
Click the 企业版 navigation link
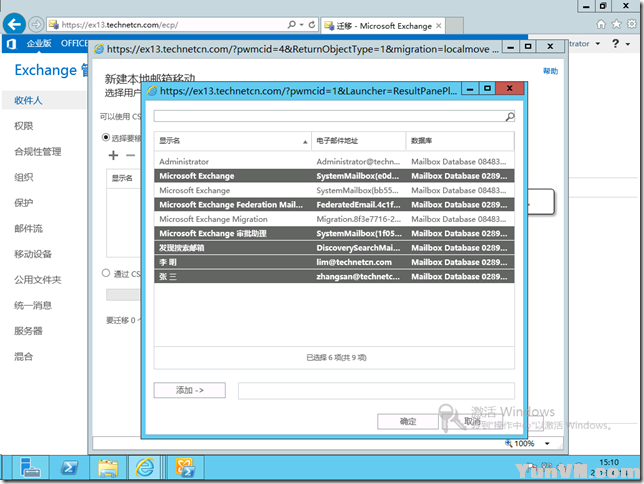39,43
